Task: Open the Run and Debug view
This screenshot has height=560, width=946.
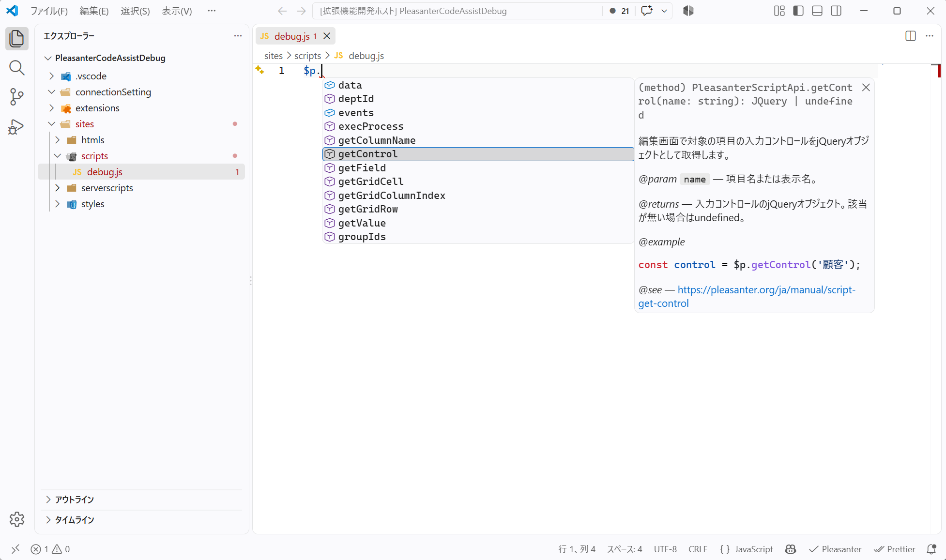Action: click(x=17, y=127)
